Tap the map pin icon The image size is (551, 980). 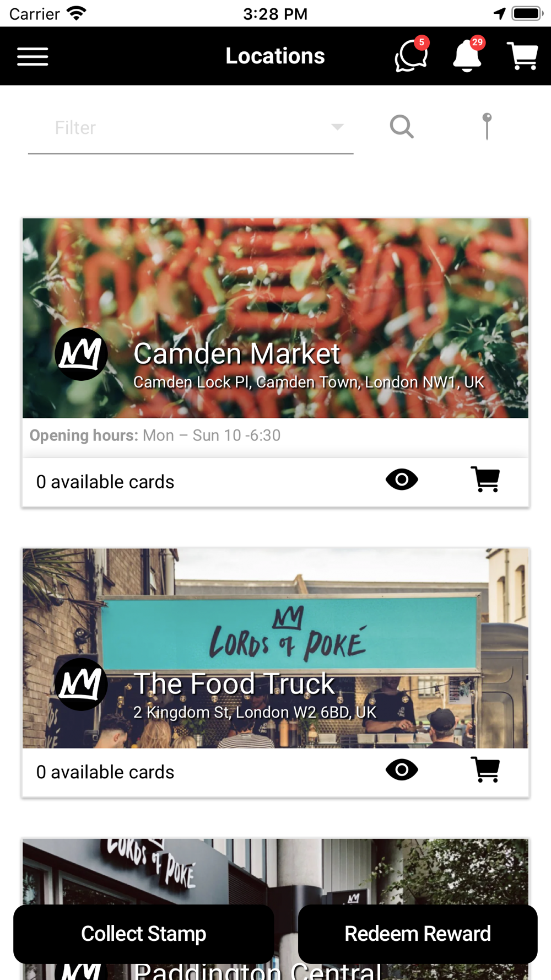click(487, 126)
